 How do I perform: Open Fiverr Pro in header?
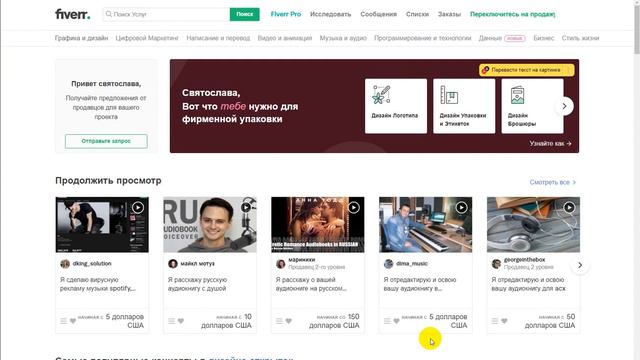(286, 14)
